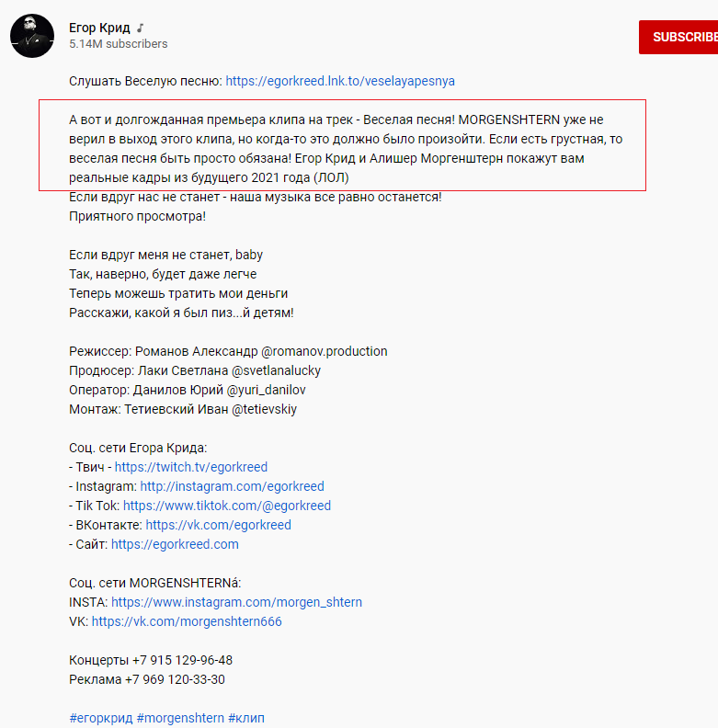Click the music note badge beside channel name

coord(141,28)
